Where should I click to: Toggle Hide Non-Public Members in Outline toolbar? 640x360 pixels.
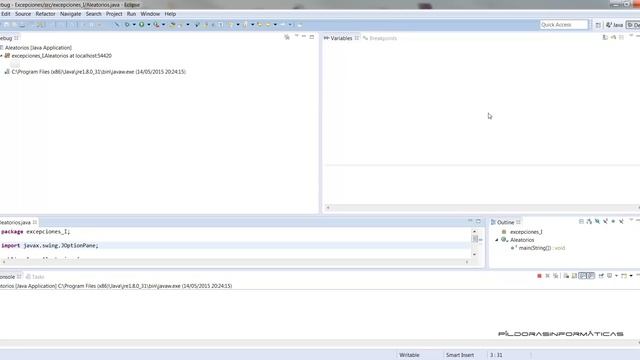pos(613,222)
